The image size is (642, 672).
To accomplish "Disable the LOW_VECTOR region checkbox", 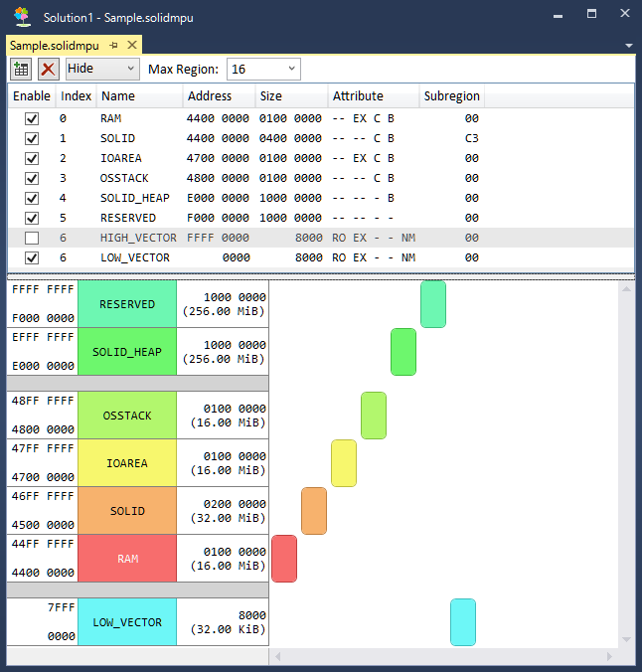I will pos(32,257).
